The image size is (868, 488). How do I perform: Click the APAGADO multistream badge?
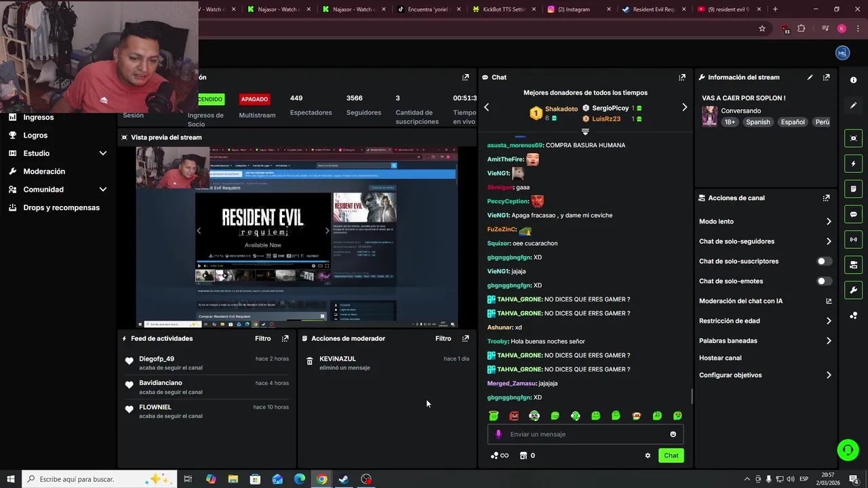(x=254, y=99)
